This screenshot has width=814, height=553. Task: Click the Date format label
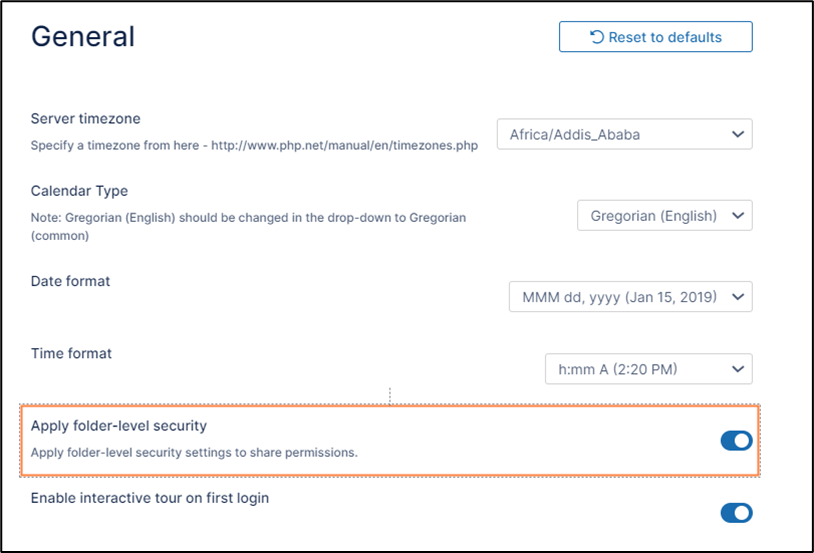(x=70, y=281)
